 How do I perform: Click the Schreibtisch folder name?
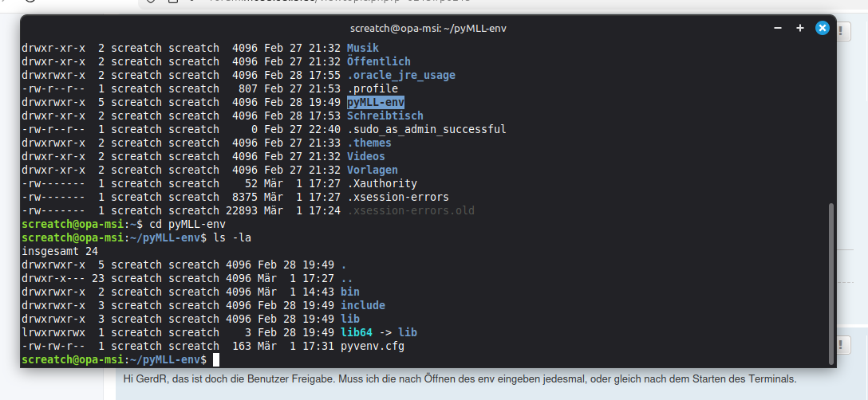coord(385,116)
